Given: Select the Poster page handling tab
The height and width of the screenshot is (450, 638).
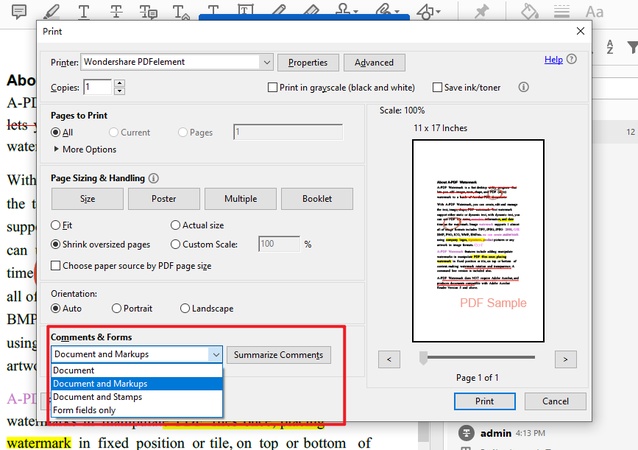Looking at the screenshot, I should pos(164,199).
